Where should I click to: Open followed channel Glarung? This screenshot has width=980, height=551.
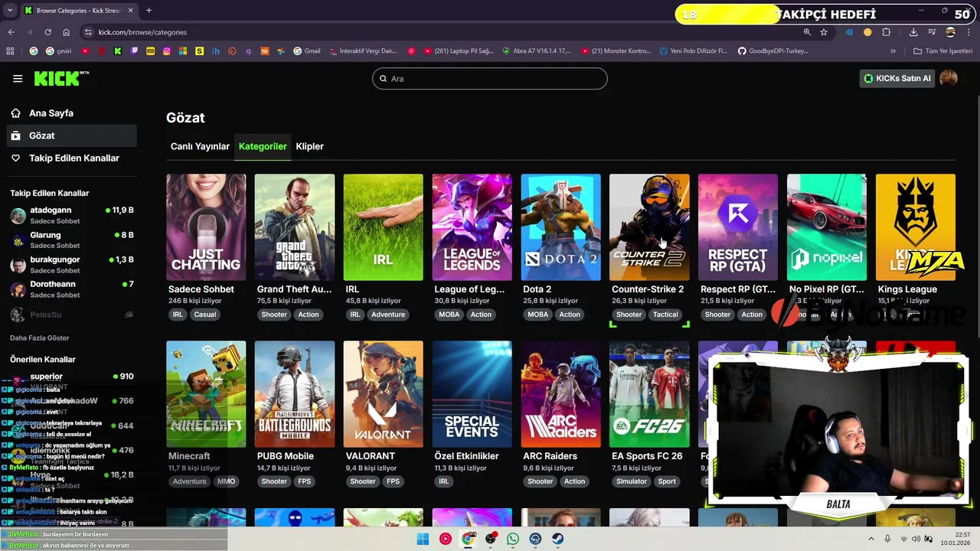72,240
